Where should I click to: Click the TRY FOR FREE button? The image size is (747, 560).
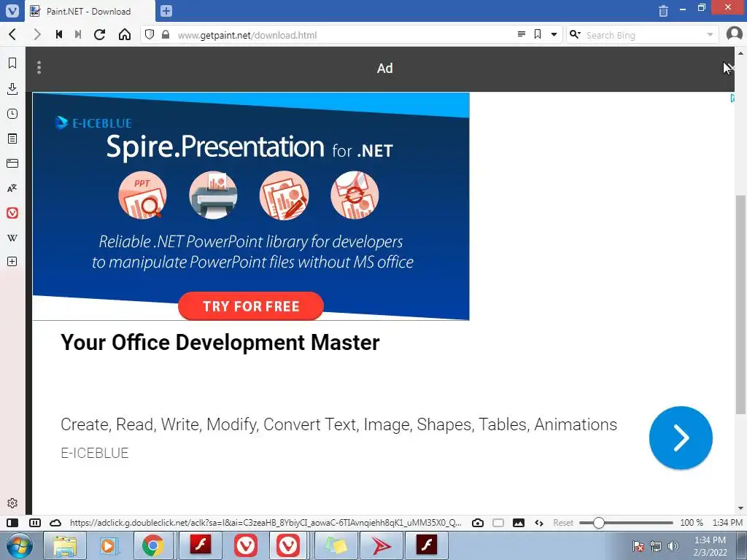coord(251,306)
